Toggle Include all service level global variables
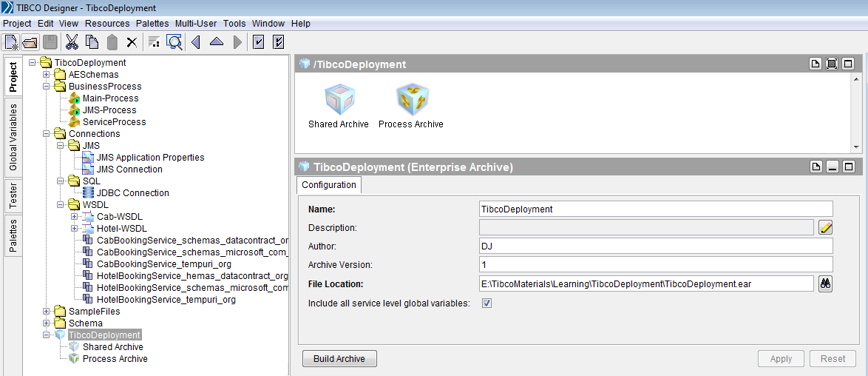Screen dimensions: 868x376 click(486, 303)
